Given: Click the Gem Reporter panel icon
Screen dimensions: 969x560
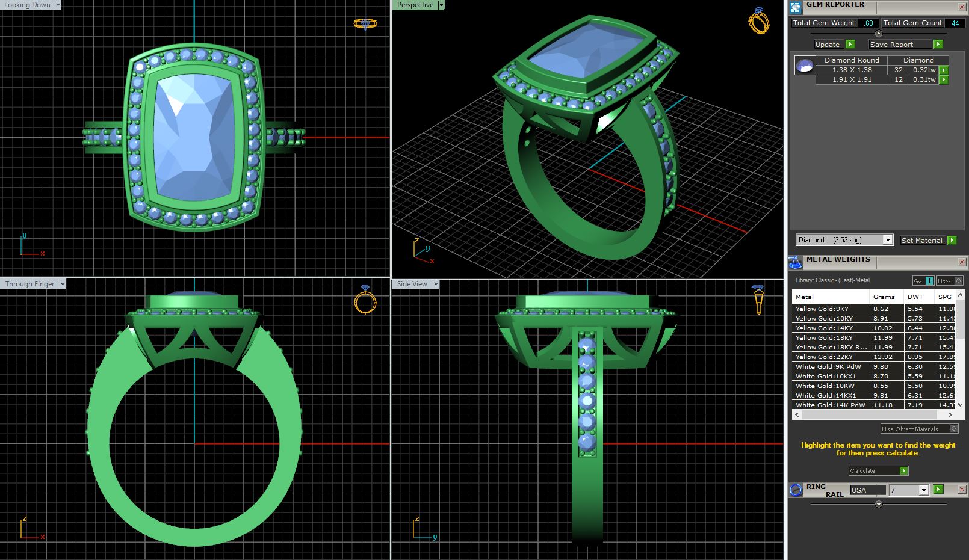Looking at the screenshot, I should [796, 7].
